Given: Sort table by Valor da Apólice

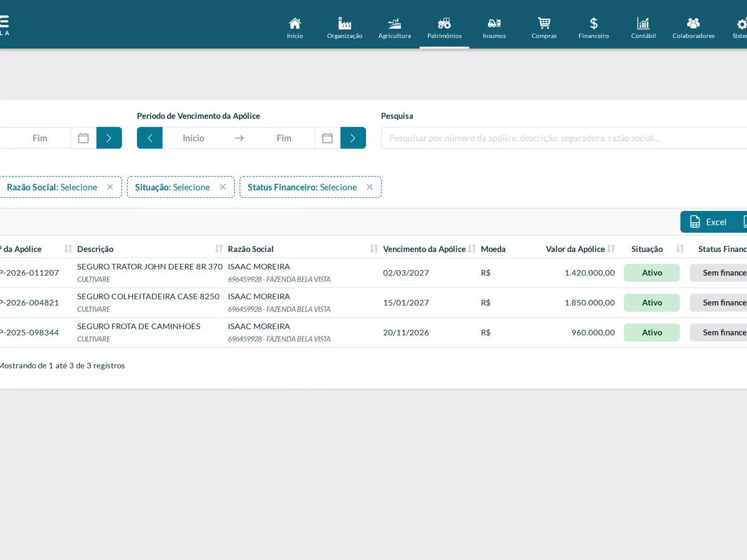Looking at the screenshot, I should (x=611, y=249).
